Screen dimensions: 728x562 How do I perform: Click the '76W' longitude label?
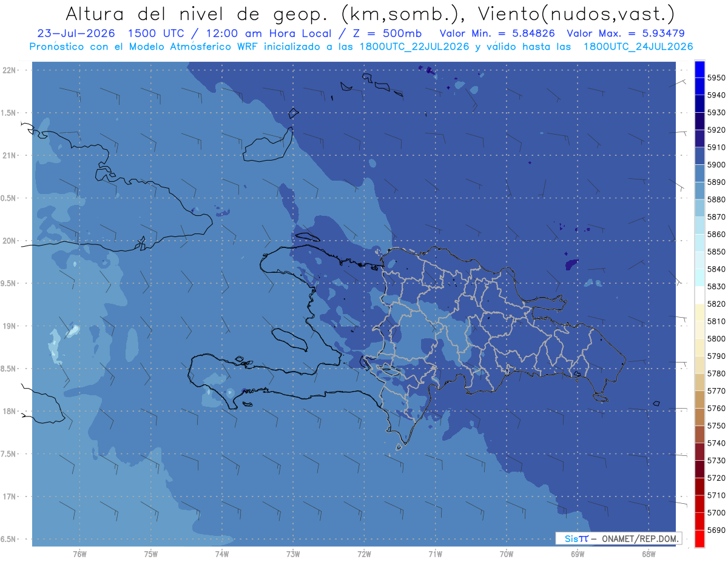(79, 554)
